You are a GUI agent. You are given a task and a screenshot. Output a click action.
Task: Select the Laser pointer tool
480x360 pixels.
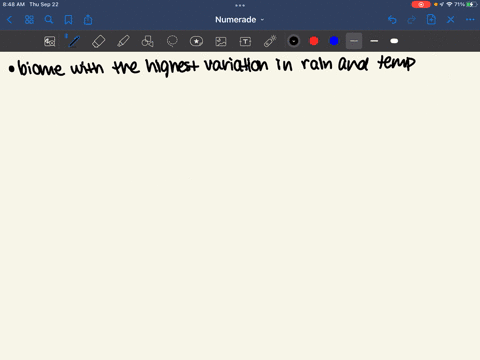270,41
